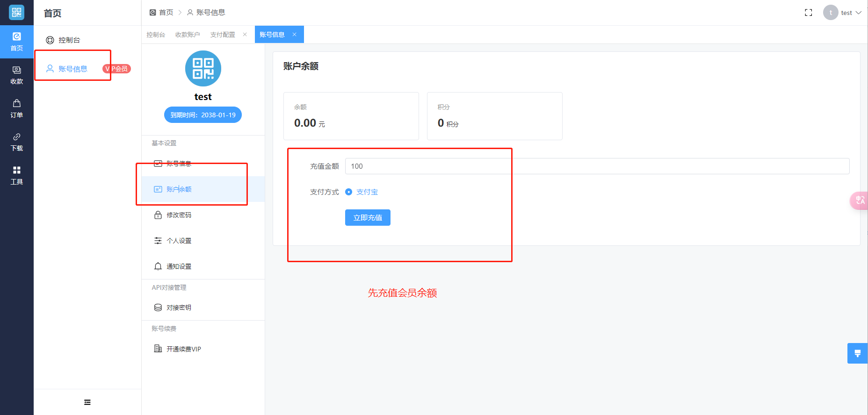
Task: Select the 支付宝 payment radio button
Action: [x=349, y=192]
